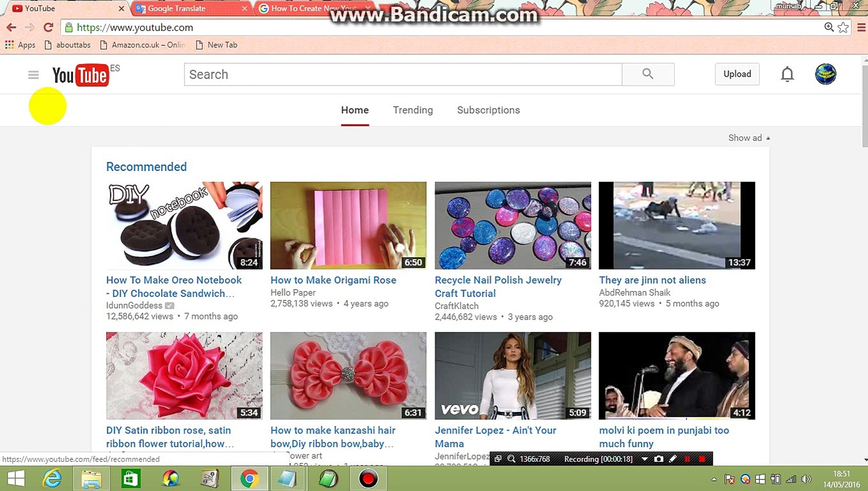Click the Upload button

pyautogui.click(x=737, y=74)
